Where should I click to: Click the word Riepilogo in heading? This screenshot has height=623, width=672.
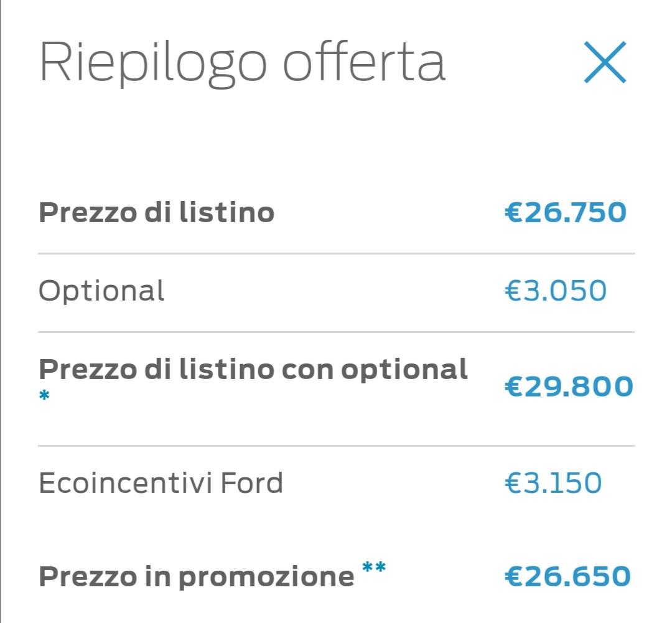point(154,63)
